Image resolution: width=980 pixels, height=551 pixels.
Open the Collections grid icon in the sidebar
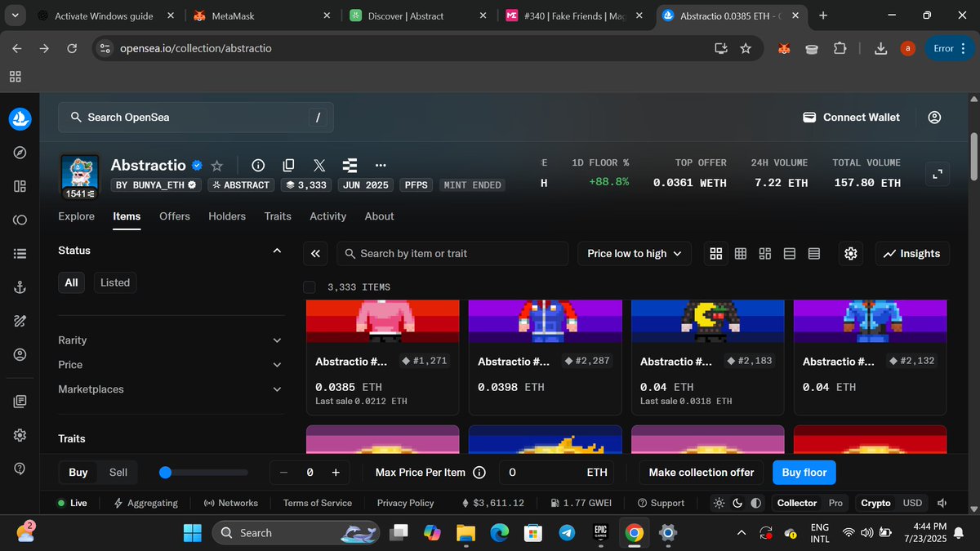20,186
